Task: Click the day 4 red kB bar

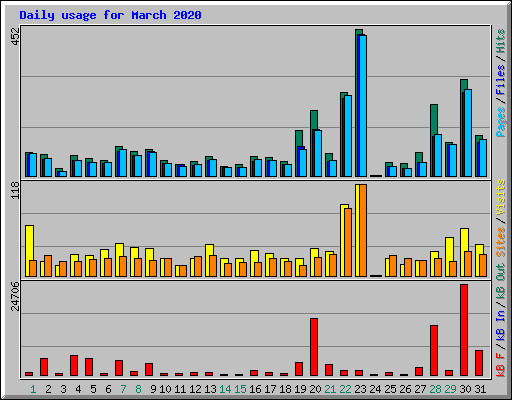Action: point(74,366)
